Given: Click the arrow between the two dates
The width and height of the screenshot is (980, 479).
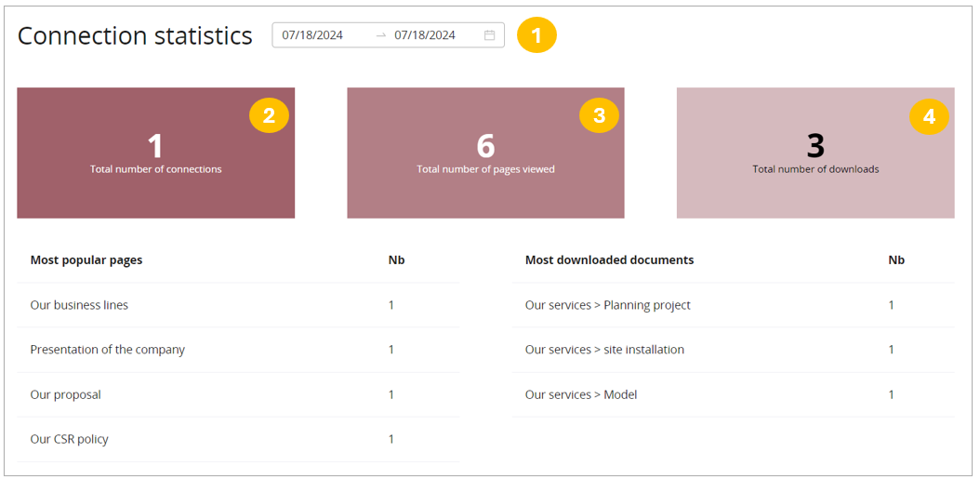Looking at the screenshot, I should 380,35.
